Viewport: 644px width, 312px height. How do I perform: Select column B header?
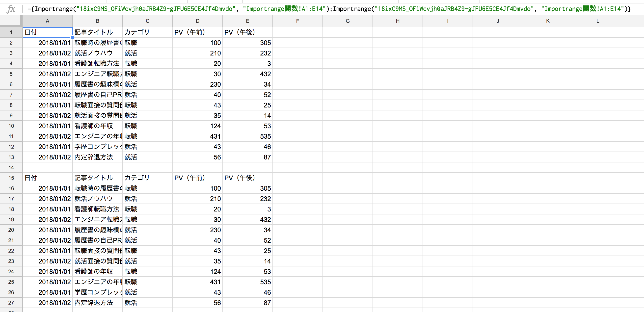pos(98,21)
